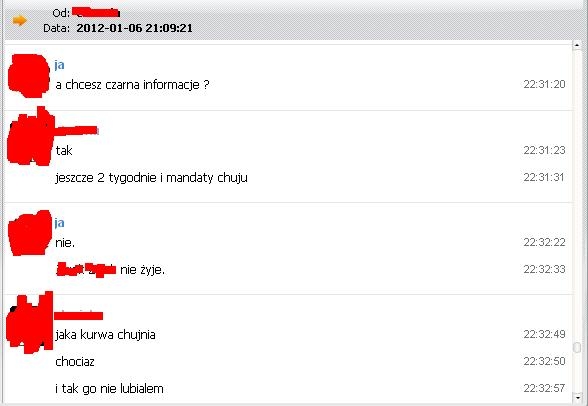Click the avatar beside 'jaka kurwa chujnia'

click(30, 323)
